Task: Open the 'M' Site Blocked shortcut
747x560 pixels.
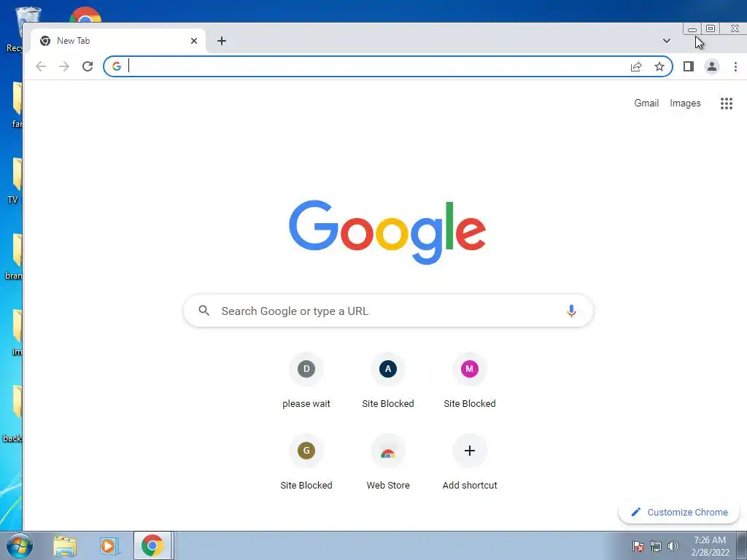Action: (x=469, y=381)
